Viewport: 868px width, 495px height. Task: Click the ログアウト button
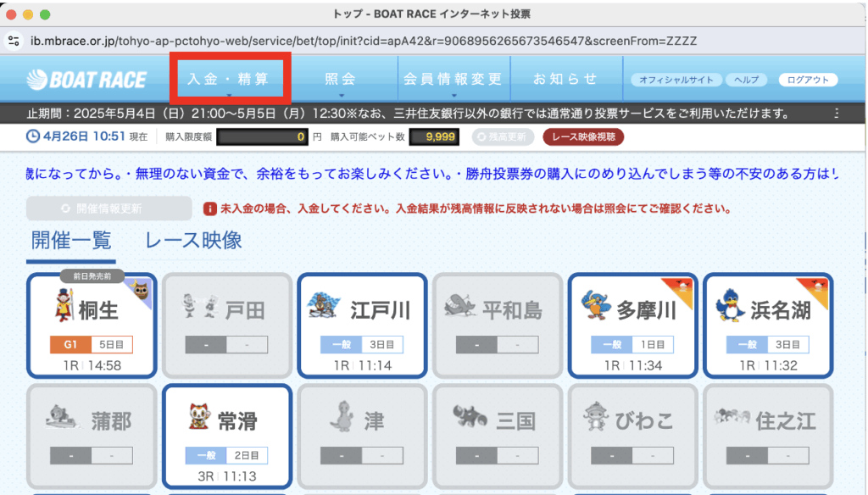(807, 80)
